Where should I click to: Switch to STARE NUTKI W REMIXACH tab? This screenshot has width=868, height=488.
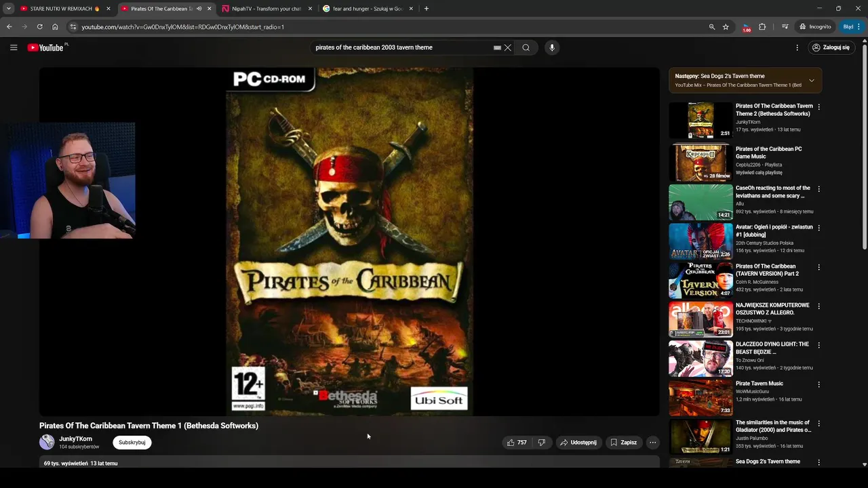64,9
